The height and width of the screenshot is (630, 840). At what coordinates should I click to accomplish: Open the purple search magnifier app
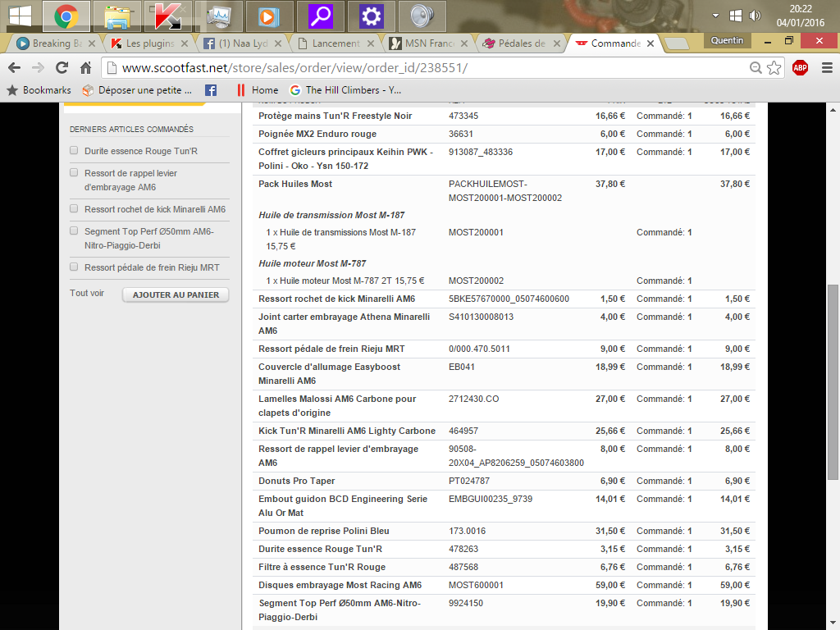click(x=321, y=16)
